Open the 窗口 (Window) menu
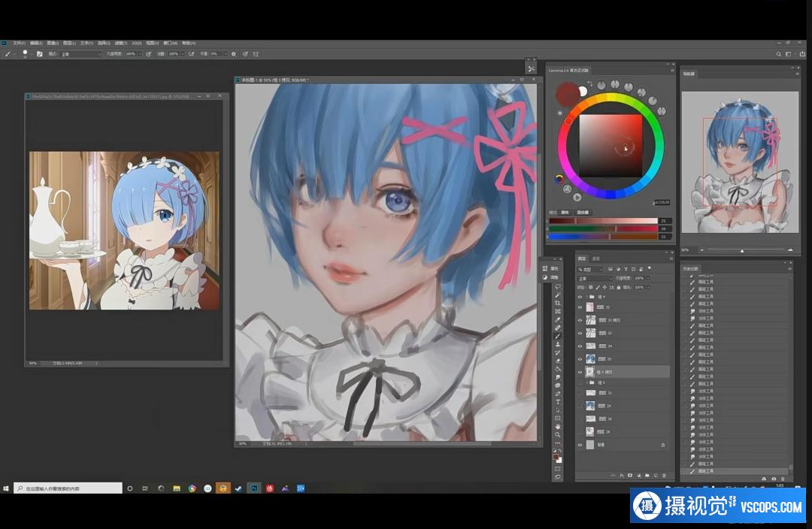812x529 pixels. [171, 43]
